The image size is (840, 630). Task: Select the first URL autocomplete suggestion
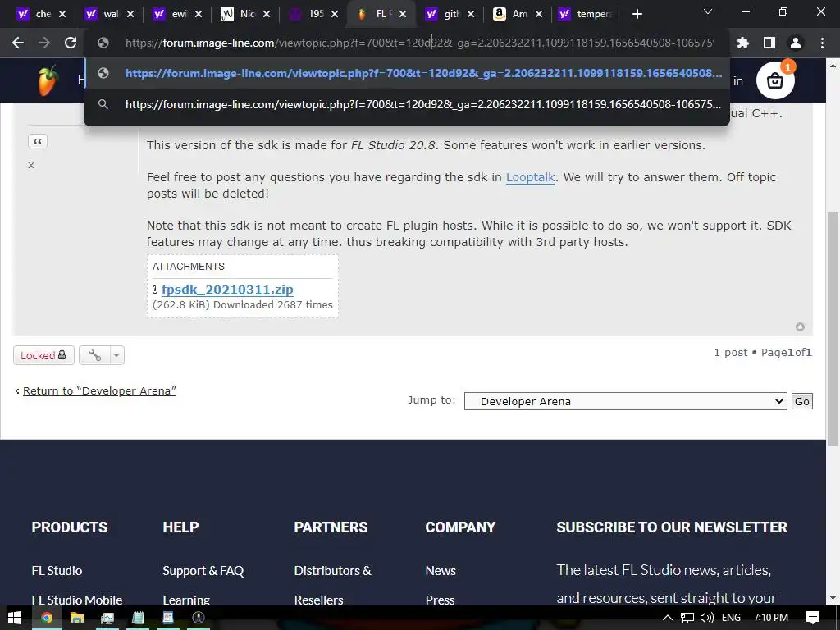407,73
